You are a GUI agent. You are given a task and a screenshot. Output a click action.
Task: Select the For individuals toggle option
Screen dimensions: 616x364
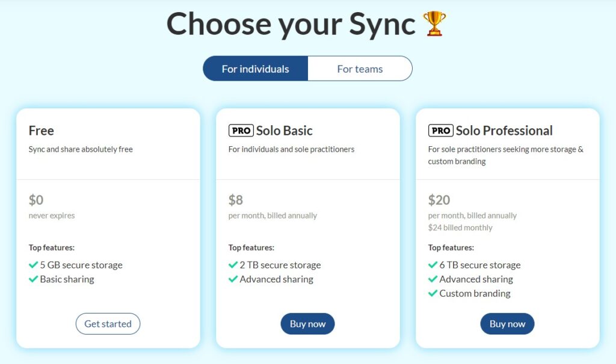pyautogui.click(x=255, y=69)
